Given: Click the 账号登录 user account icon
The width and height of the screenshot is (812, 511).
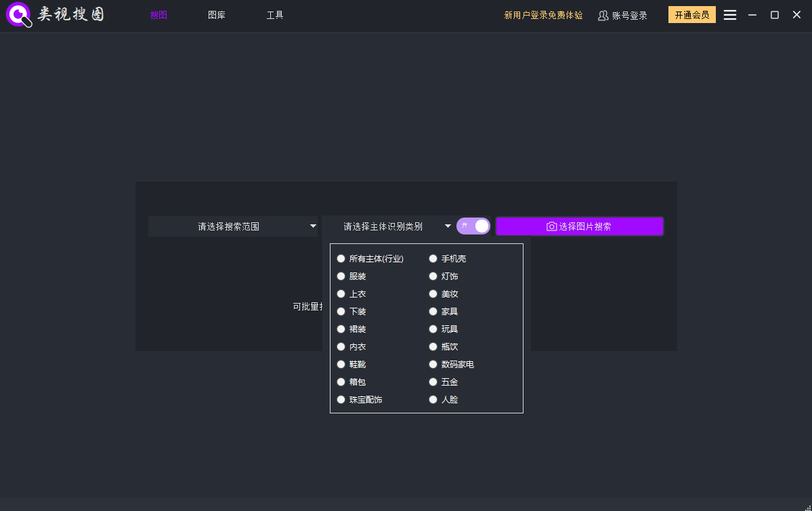Looking at the screenshot, I should [x=603, y=16].
